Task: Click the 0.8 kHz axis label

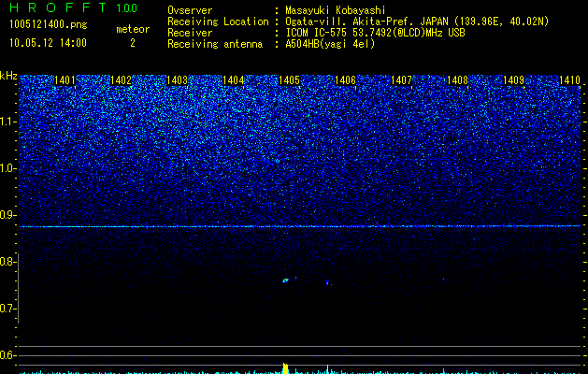Action: 7,262
